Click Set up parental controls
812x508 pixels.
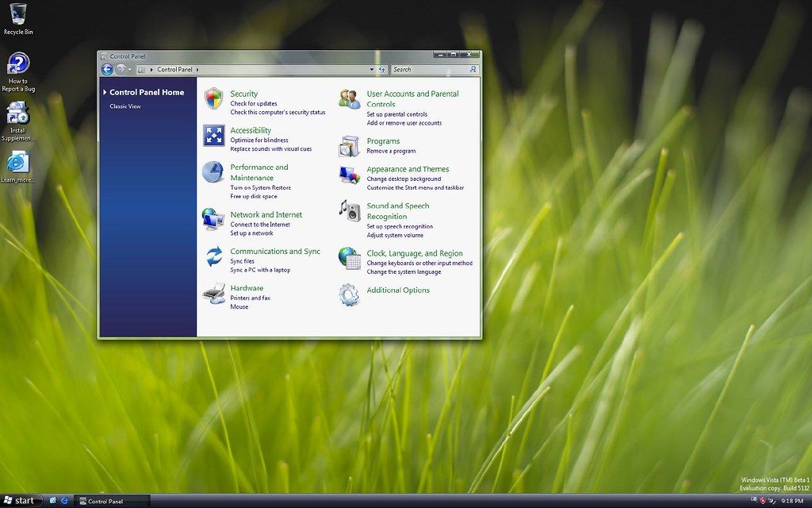pyautogui.click(x=397, y=114)
